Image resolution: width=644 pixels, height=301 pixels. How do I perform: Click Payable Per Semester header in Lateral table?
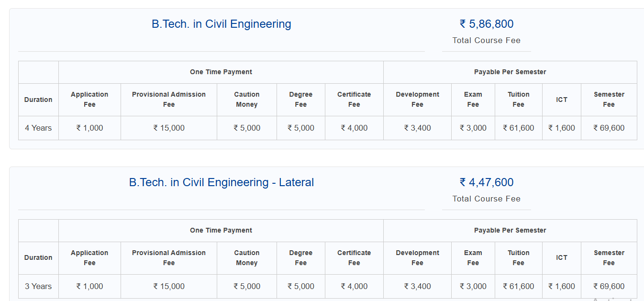click(x=510, y=230)
